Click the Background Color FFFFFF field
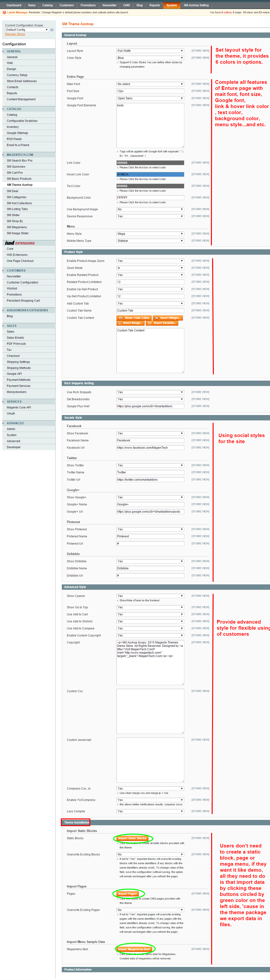 (150, 198)
